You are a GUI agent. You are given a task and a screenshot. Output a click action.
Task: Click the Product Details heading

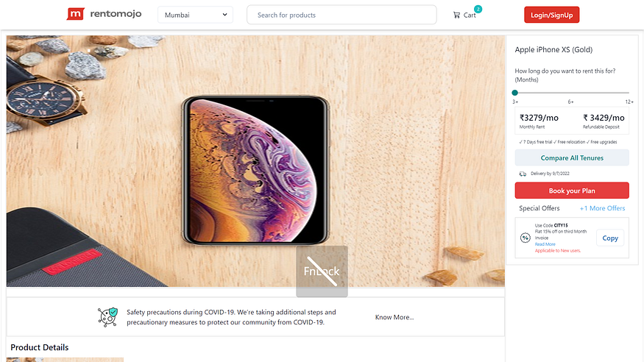click(x=40, y=347)
